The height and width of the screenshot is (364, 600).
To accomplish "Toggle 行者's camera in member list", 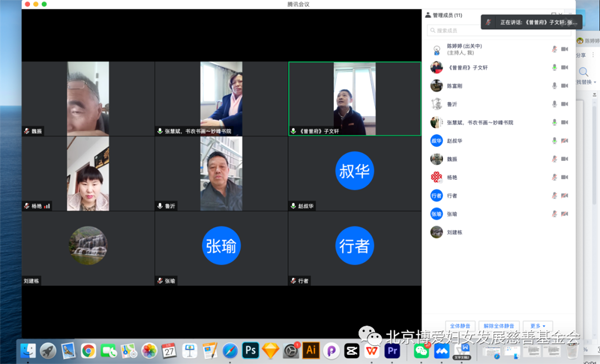I will pyautogui.click(x=564, y=196).
